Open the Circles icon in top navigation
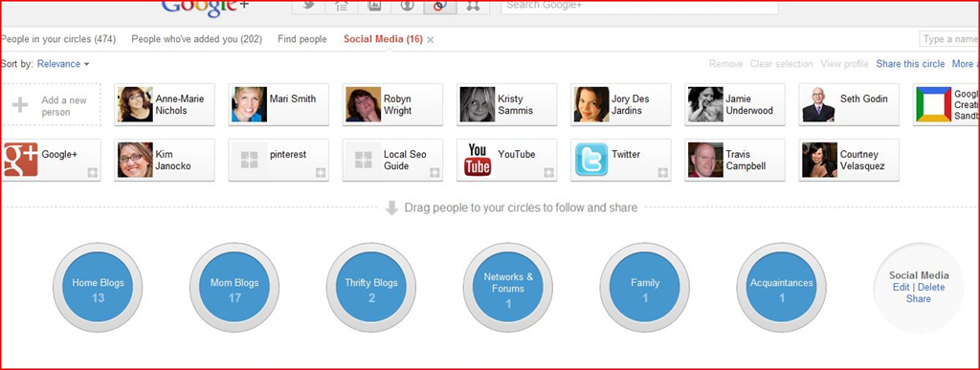 tap(440, 7)
